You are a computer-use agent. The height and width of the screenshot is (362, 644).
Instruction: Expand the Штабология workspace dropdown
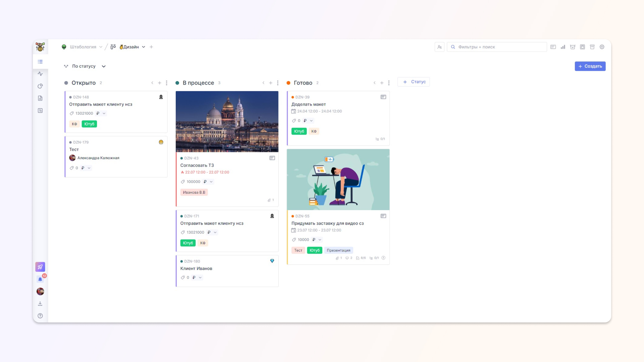[x=101, y=47]
